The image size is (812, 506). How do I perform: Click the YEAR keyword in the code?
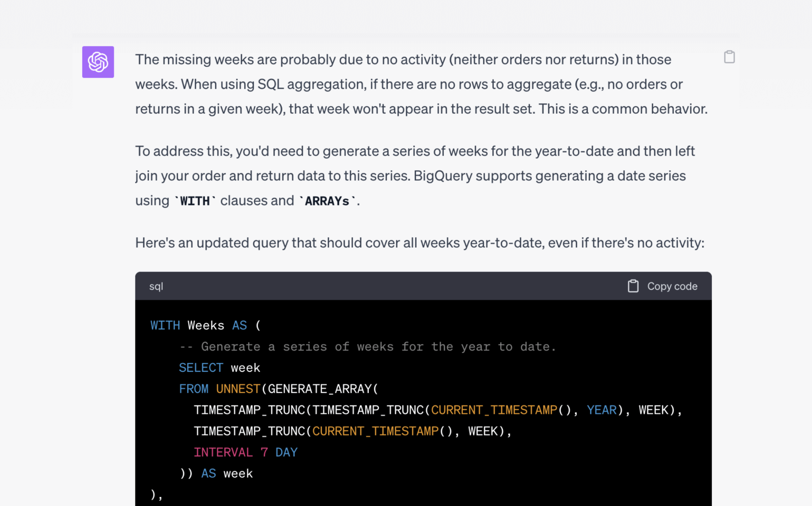click(602, 410)
